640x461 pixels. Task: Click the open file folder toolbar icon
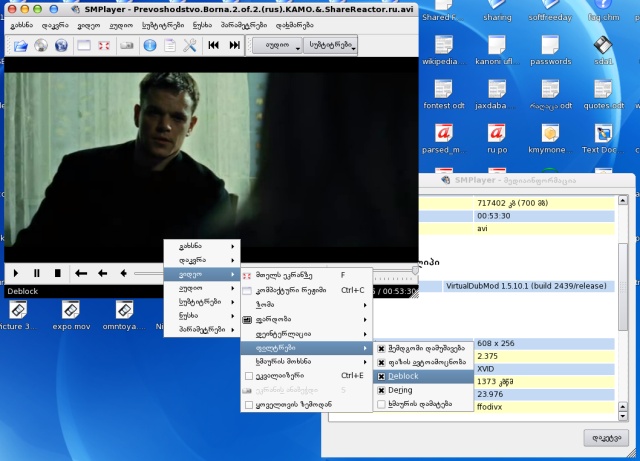pyautogui.click(x=20, y=45)
